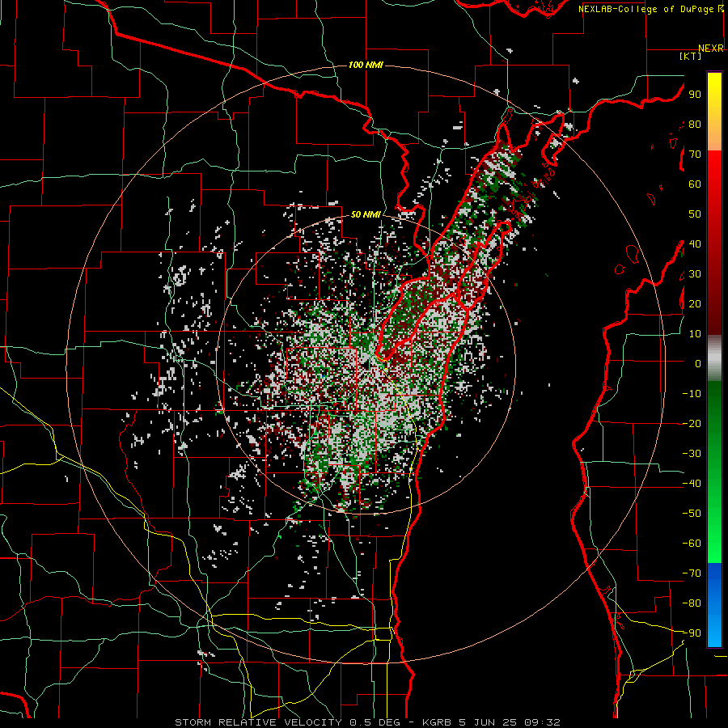Click the gray zero-velocity segment of color bar

click(x=714, y=358)
